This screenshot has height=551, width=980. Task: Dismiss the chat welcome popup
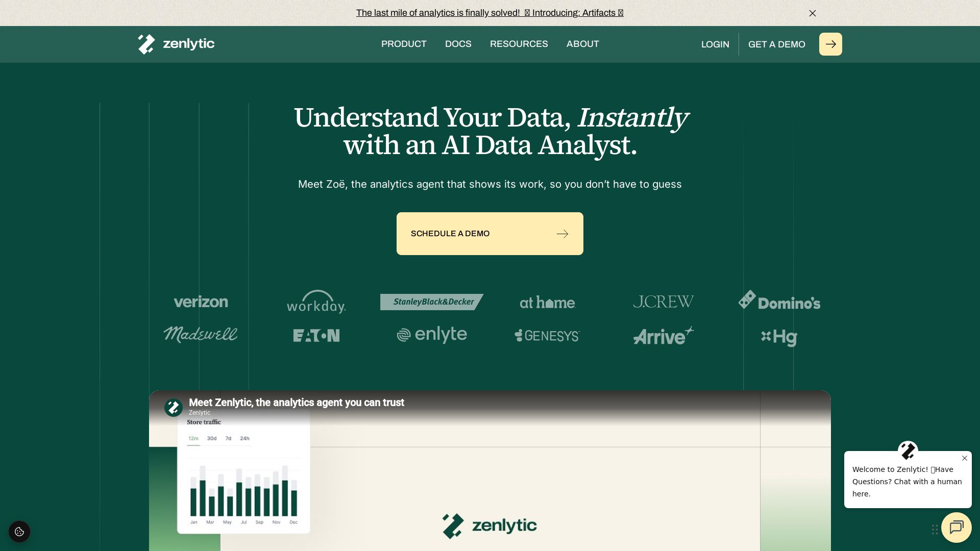tap(965, 458)
